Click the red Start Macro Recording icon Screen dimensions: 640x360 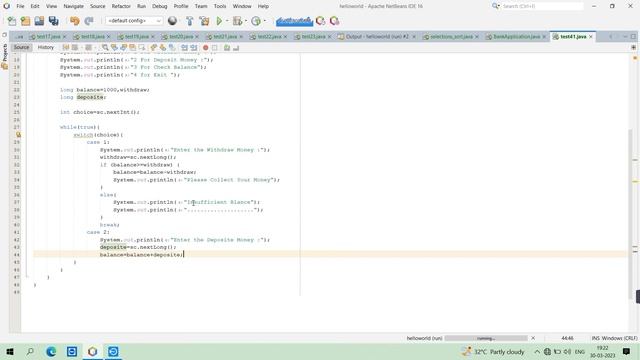click(x=206, y=48)
